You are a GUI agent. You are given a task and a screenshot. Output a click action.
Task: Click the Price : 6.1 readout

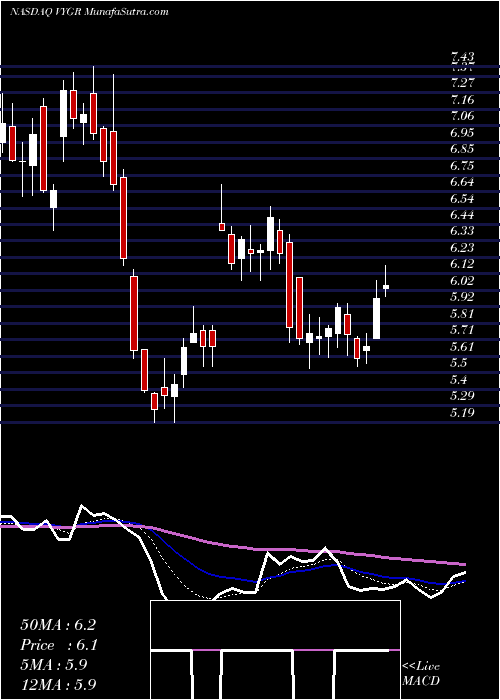(x=59, y=645)
